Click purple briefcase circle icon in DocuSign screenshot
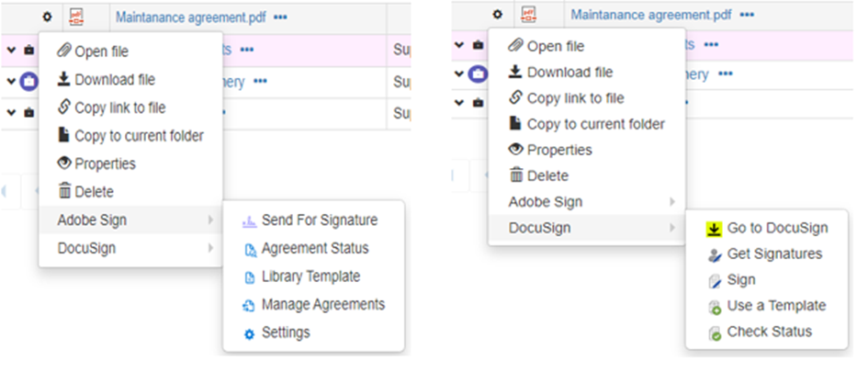The width and height of the screenshot is (868, 372). coord(478,74)
